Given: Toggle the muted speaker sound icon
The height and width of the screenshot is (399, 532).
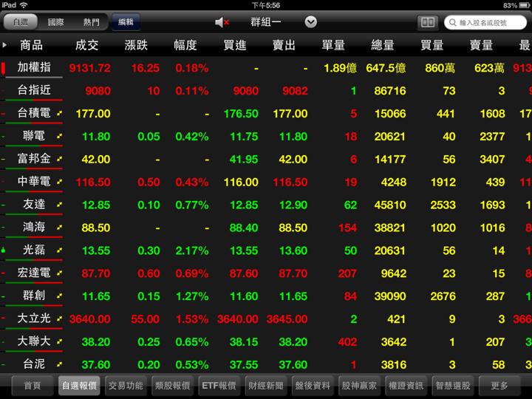Looking at the screenshot, I should pos(222,23).
